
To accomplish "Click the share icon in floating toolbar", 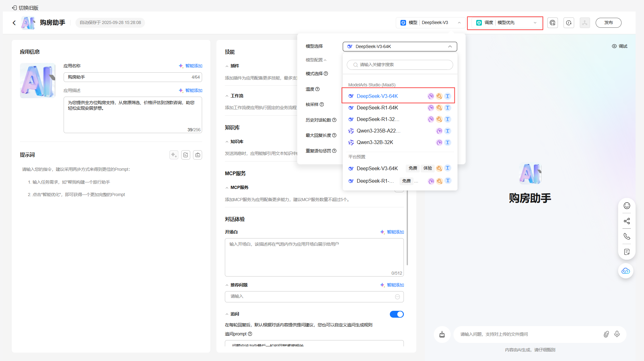I will (x=627, y=221).
